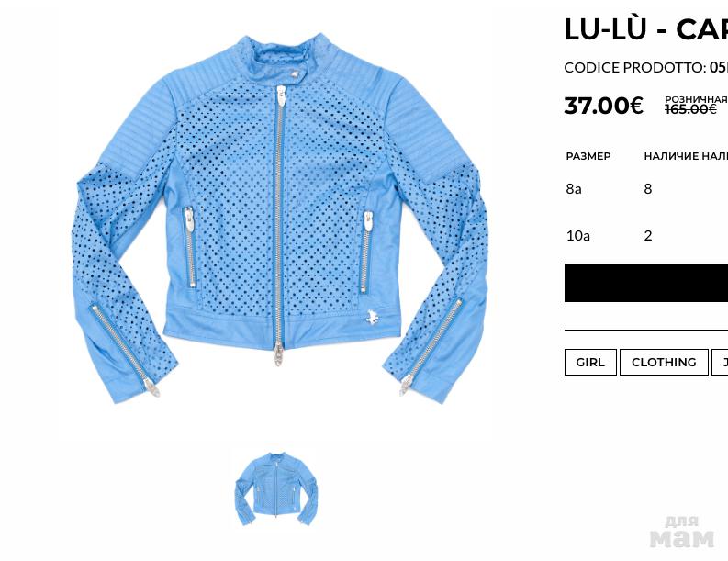
Task: Select the small jacket thumbnail below
Action: coord(275,488)
